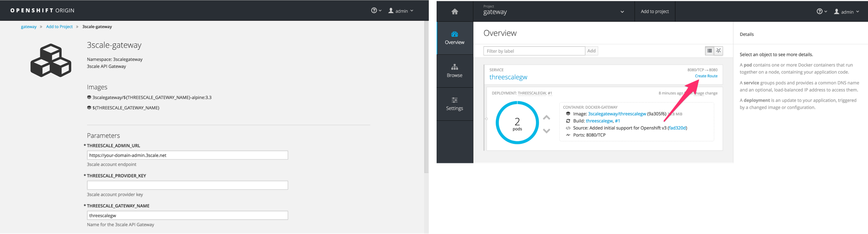Screen dimensions: 868x234
Task: Click the Create Route link
Action: tap(706, 76)
